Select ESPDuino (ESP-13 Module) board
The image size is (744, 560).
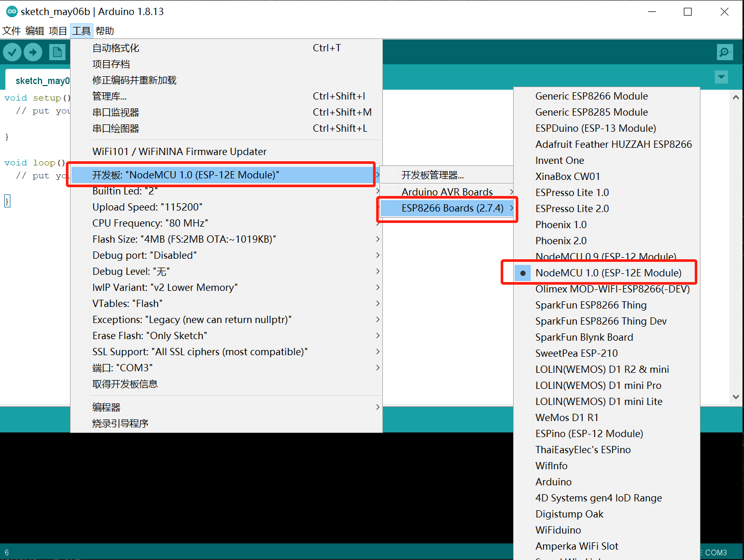[x=607, y=129]
